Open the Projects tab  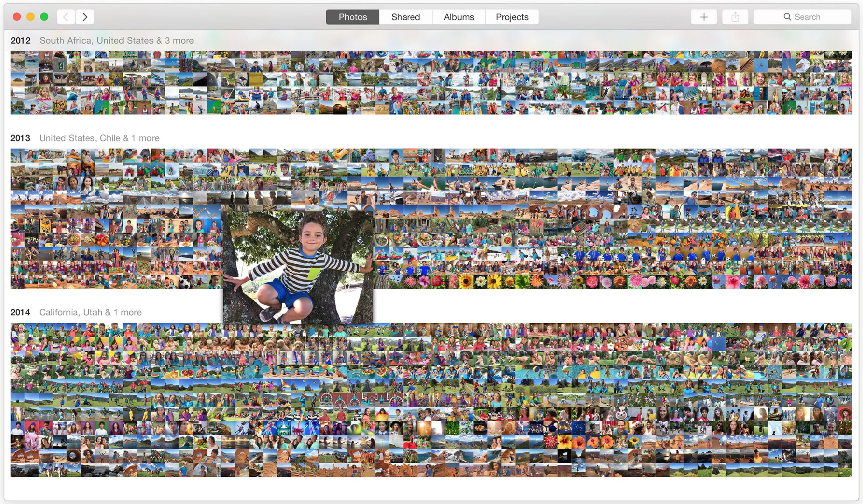point(512,17)
